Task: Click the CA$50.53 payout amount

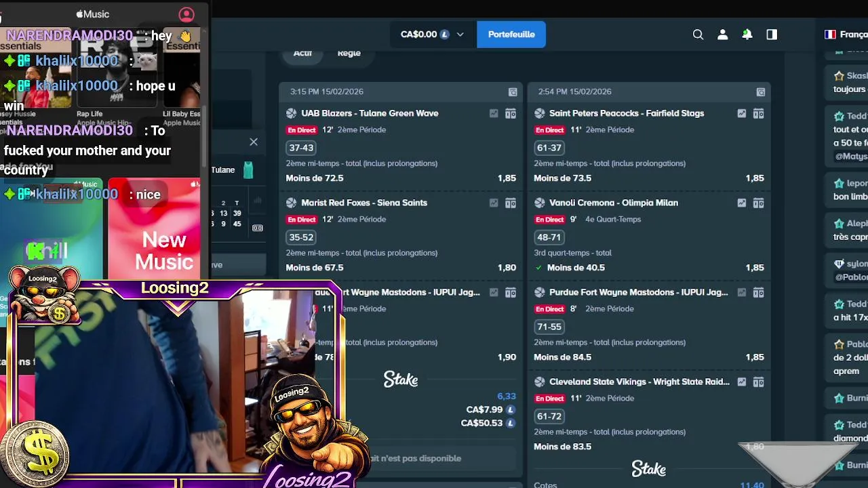Action: click(x=481, y=423)
